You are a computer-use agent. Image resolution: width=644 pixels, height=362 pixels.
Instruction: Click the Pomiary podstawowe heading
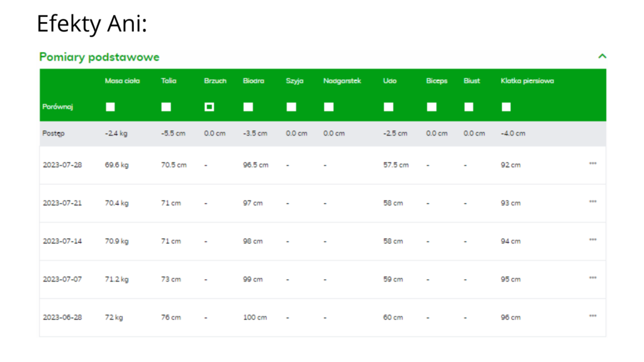[99, 57]
